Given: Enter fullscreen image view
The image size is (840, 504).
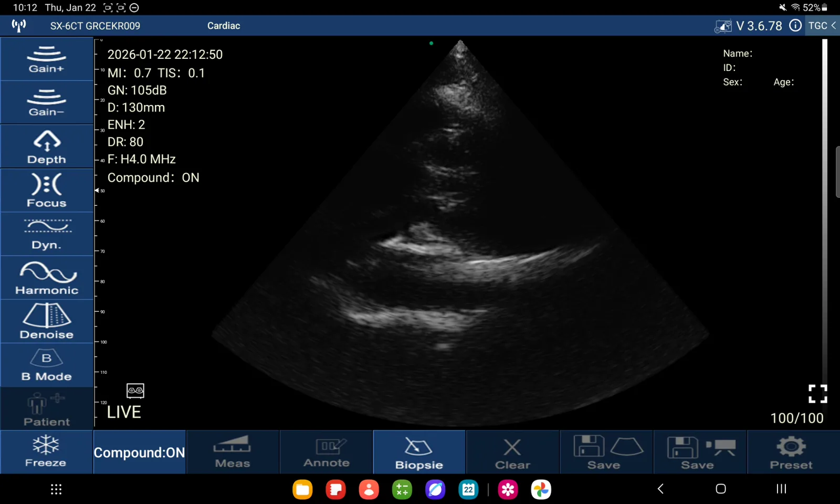Looking at the screenshot, I should [817, 394].
